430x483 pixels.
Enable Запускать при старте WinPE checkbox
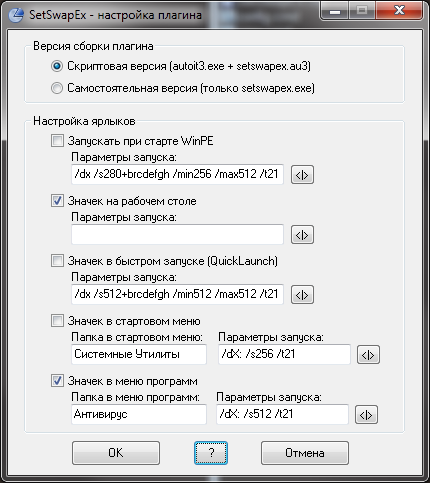[x=57, y=141]
